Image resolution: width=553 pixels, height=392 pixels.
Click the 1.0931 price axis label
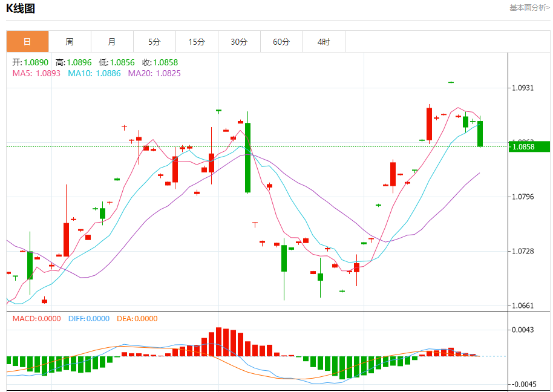(523, 88)
